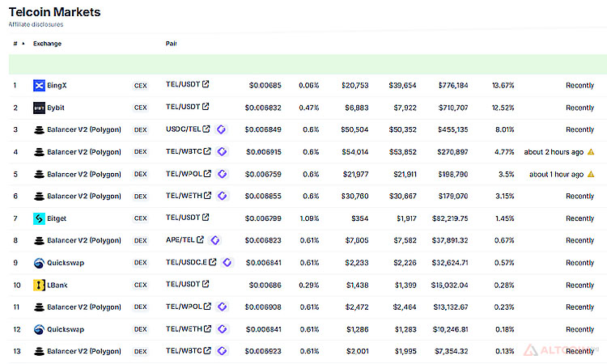Click the about 1 hour ago text
The width and height of the screenshot is (607, 364).
tap(556, 175)
